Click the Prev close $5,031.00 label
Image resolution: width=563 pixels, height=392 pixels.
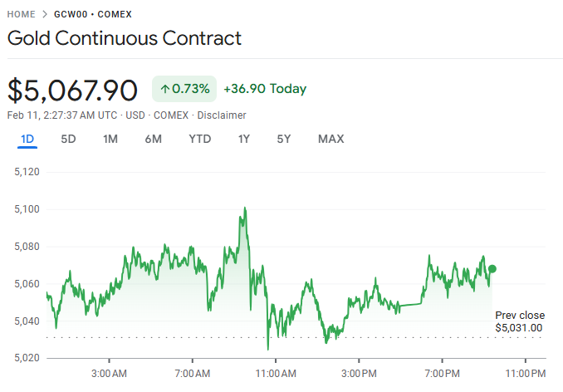519,321
